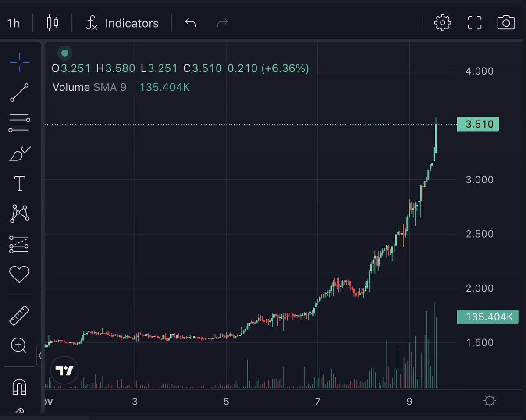Open the Indicators menu
This screenshot has width=526, height=420.
(x=122, y=23)
